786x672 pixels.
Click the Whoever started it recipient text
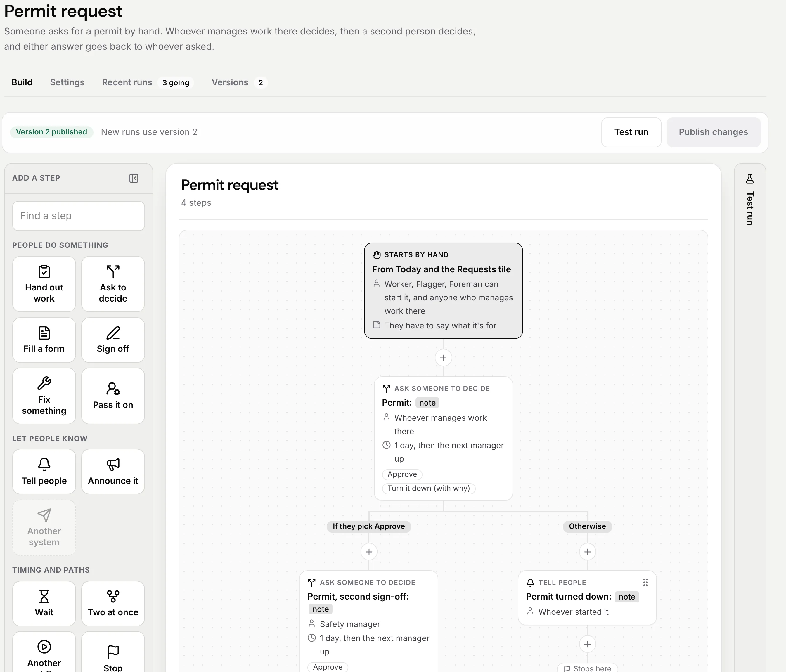pos(573,612)
